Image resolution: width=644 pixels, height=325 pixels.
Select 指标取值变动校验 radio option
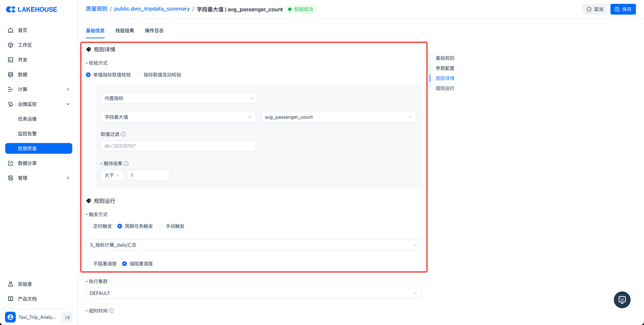tap(139, 75)
